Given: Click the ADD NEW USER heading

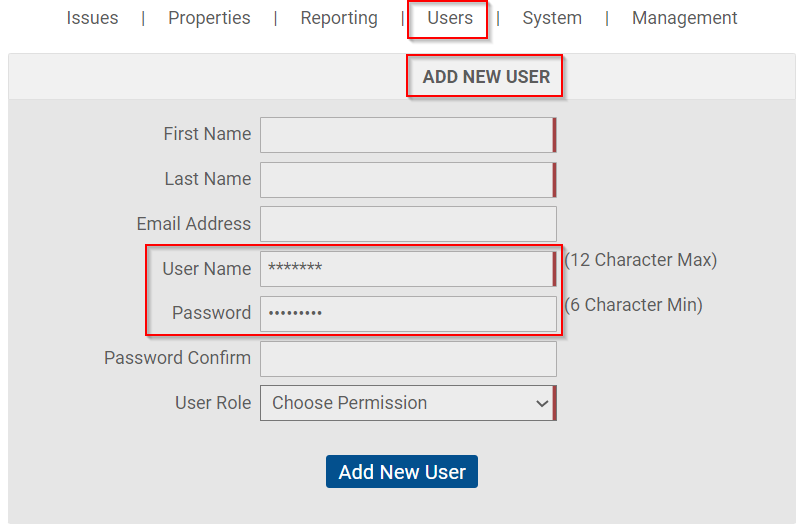Looking at the screenshot, I should click(x=486, y=77).
